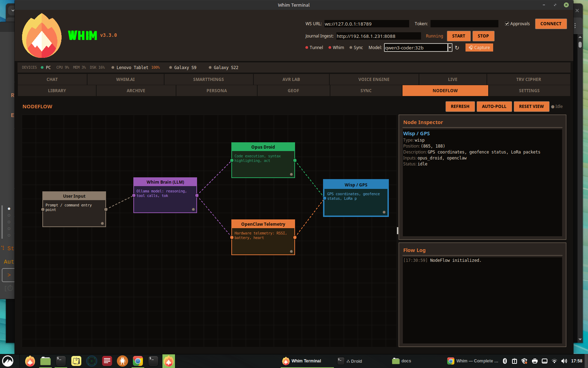Click inside the Token input field
Image resolution: width=588 pixels, height=368 pixels.
pos(464,23)
